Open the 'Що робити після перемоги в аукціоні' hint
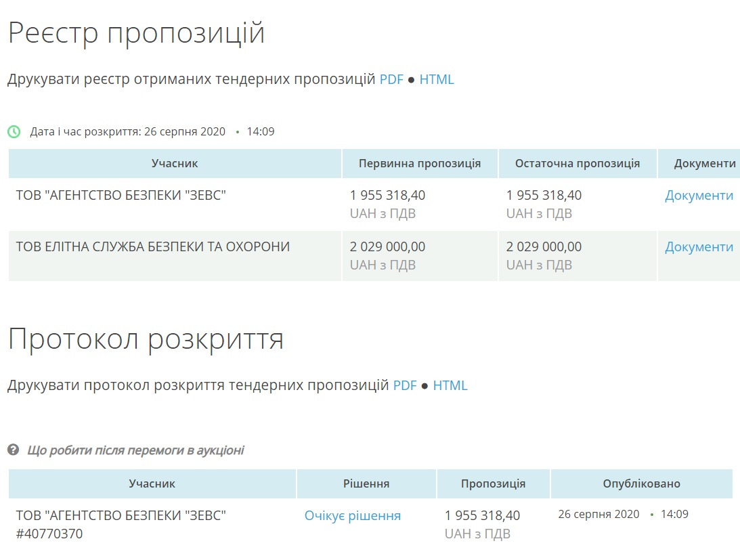This screenshot has width=740, height=560. 135,450
